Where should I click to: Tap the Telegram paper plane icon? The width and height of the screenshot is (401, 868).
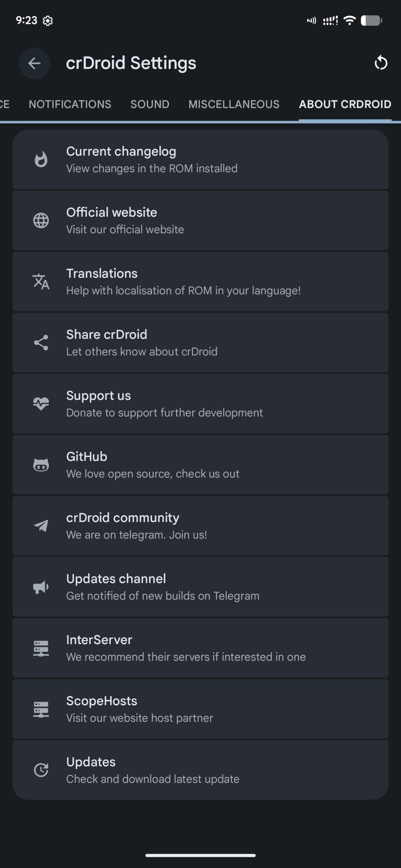tap(41, 526)
